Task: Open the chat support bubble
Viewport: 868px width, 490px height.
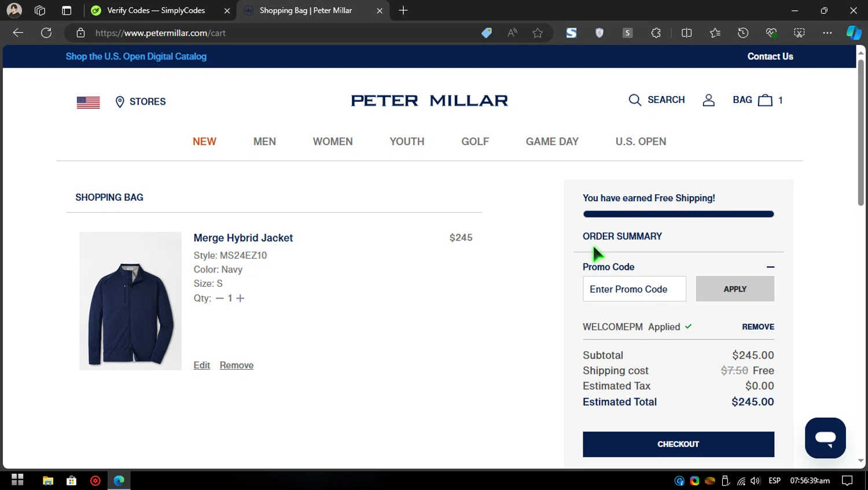Action: click(825, 438)
